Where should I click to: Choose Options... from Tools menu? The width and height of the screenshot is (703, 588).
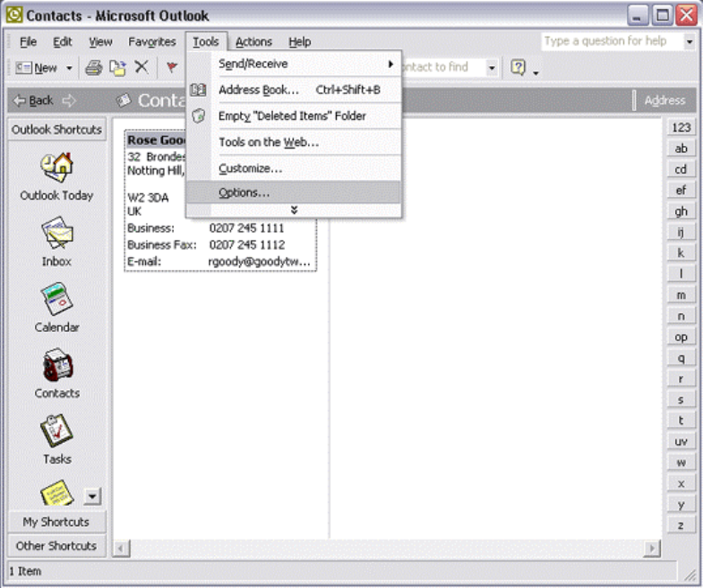tap(294, 192)
